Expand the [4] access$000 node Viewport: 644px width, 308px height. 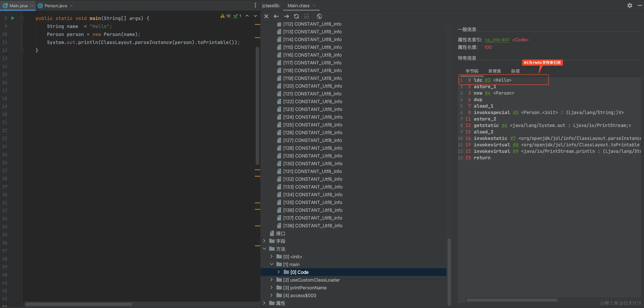pyautogui.click(x=271, y=295)
